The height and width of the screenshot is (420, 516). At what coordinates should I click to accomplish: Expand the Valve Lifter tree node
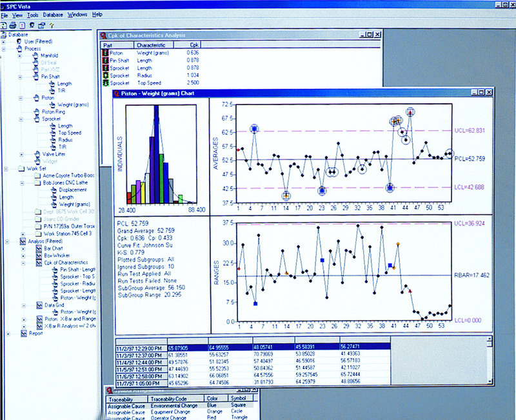tap(22, 154)
